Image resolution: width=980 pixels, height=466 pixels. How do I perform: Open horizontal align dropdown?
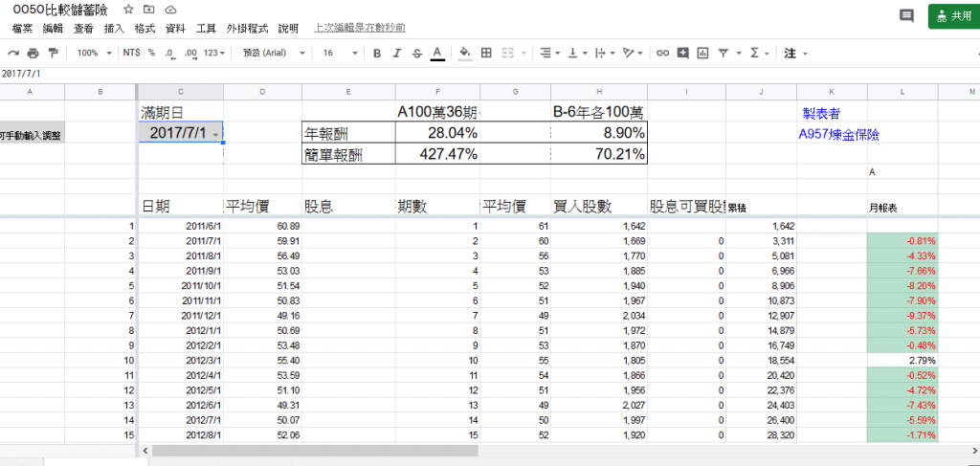click(550, 53)
